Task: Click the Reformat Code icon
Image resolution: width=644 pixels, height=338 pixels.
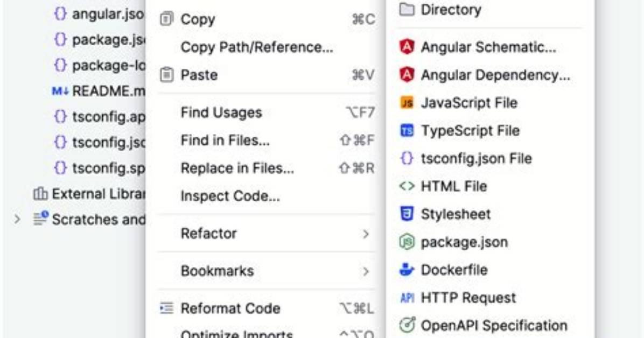Action: pos(166,308)
